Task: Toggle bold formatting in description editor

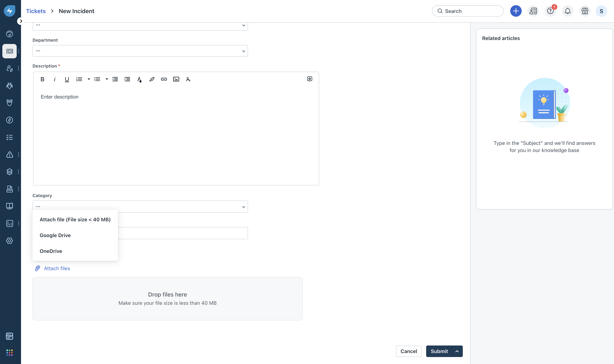Action: coord(42,79)
